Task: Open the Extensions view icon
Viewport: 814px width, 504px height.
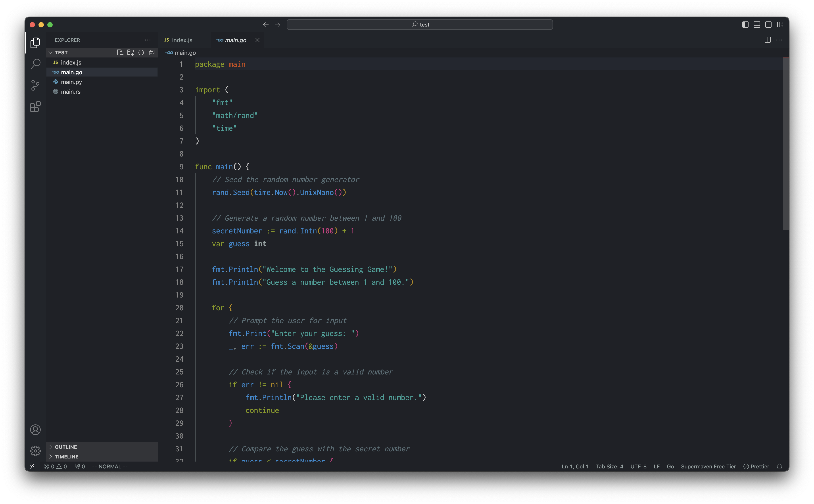Action: point(35,107)
